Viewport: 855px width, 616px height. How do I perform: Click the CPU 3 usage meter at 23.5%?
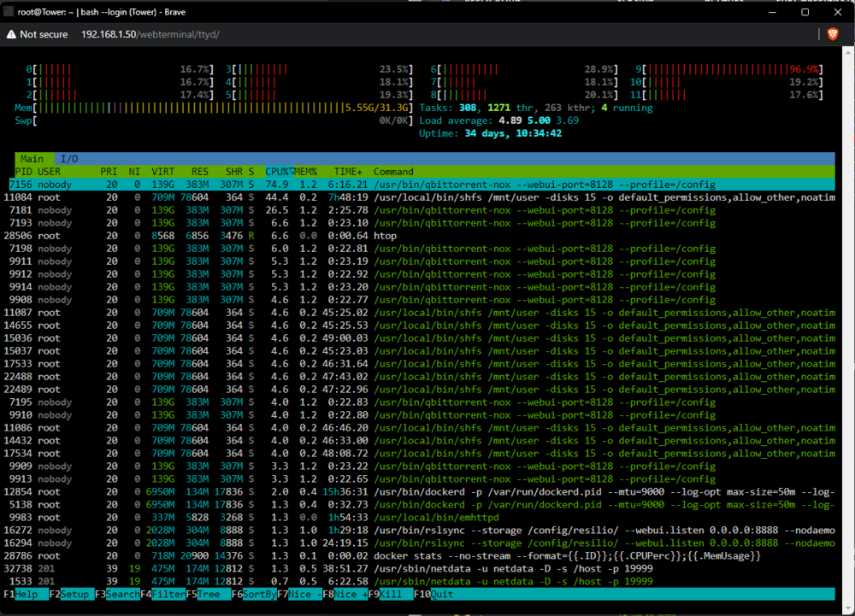[x=320, y=69]
